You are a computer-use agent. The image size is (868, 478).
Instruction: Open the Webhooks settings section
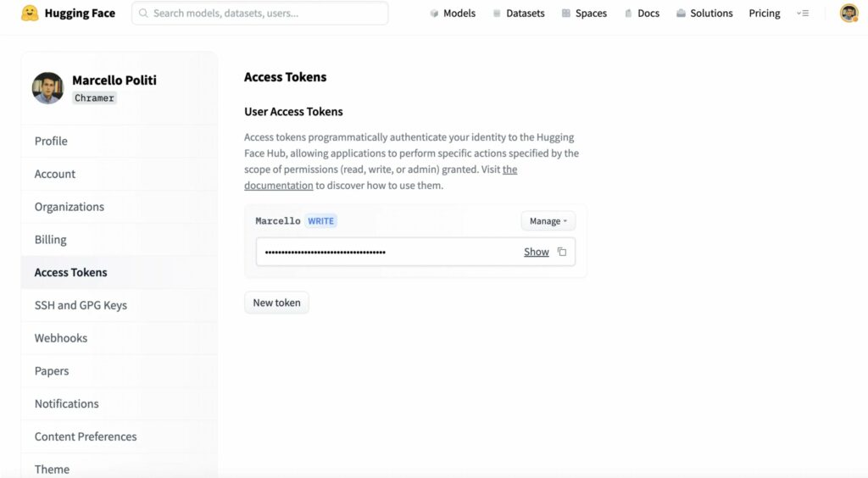tap(61, 338)
